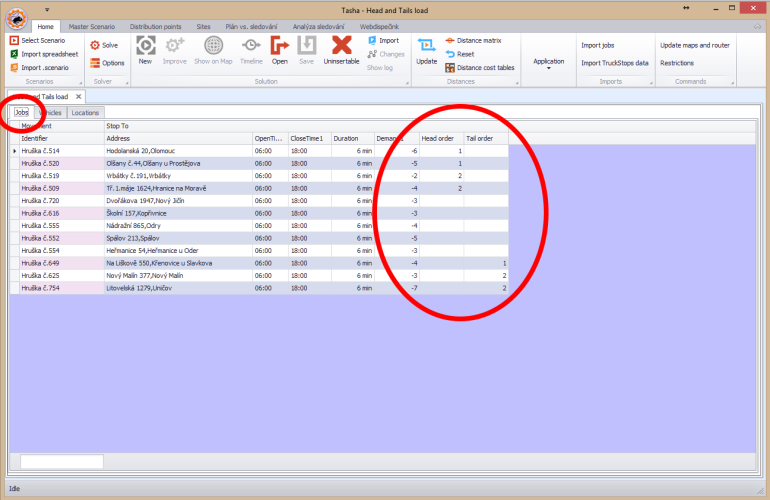
Task: Open the Webdispečink tab
Action: click(x=379, y=27)
